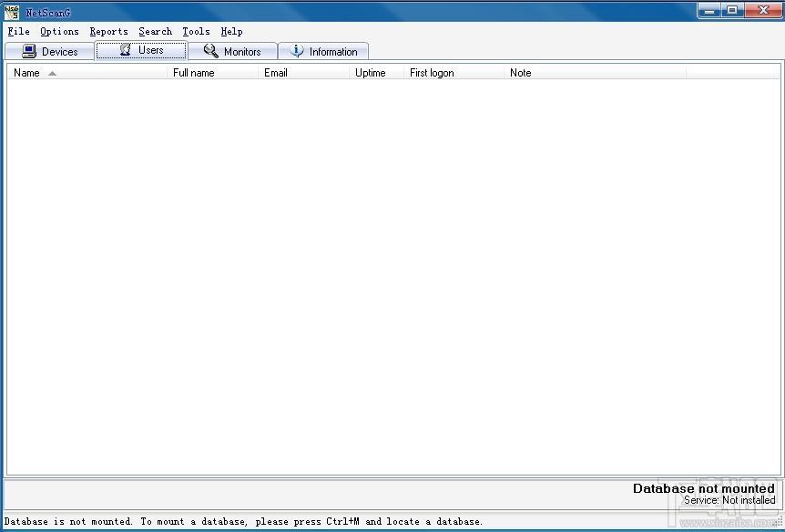Viewport: 785px width, 532px height.
Task: Open the Tools menu
Action: [196, 32]
